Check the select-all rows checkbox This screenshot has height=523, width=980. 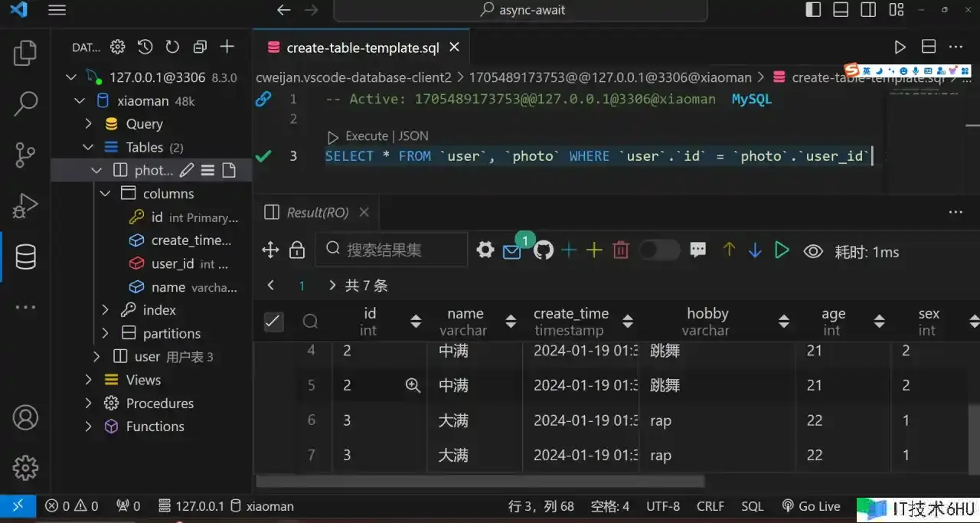(x=273, y=322)
